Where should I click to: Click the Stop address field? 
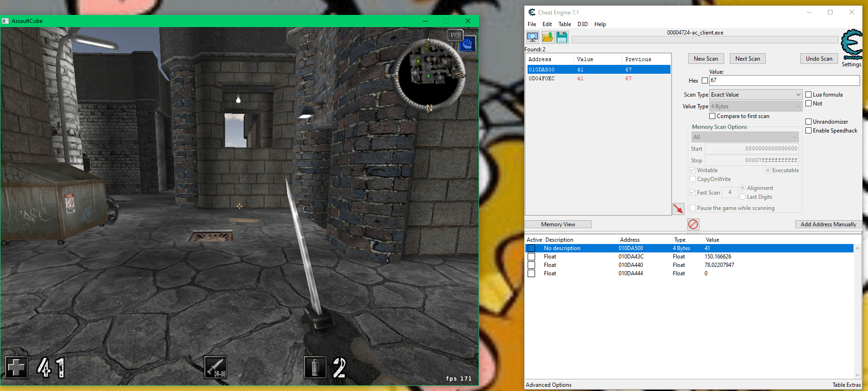(x=752, y=161)
